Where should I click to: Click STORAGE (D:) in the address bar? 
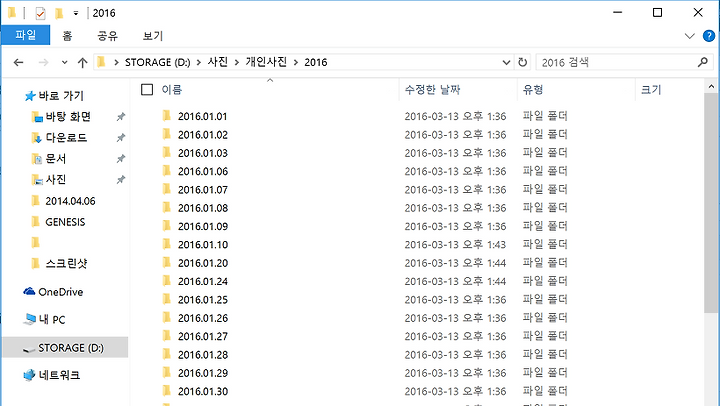158,62
